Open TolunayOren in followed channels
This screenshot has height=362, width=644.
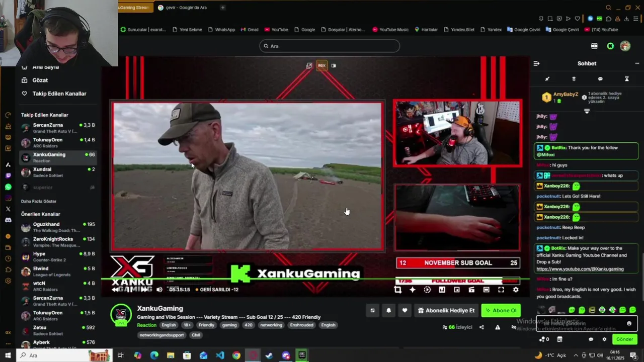tap(58, 142)
